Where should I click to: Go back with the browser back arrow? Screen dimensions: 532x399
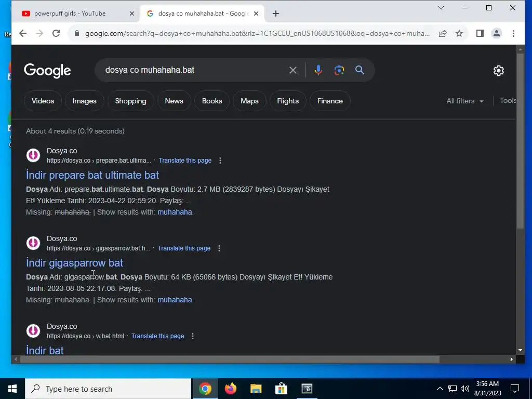click(x=23, y=33)
